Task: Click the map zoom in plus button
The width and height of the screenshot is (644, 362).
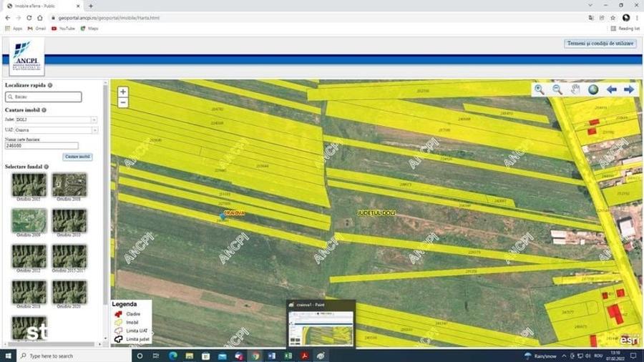Action: click(x=123, y=92)
